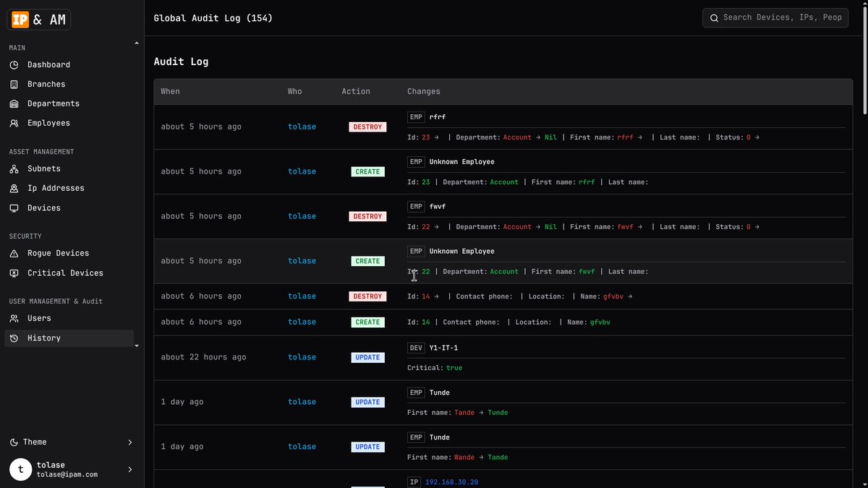Click the tolase@ipam.com email text
The height and width of the screenshot is (488, 868).
point(67,475)
